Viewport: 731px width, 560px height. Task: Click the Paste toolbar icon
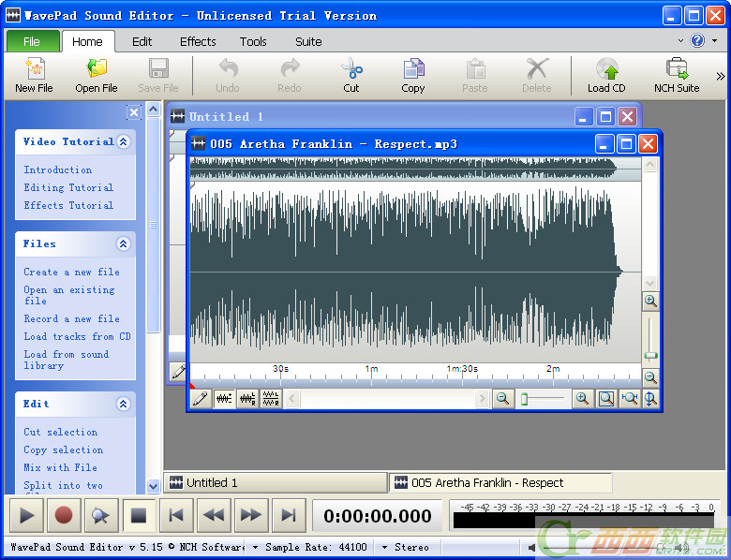pos(475,76)
